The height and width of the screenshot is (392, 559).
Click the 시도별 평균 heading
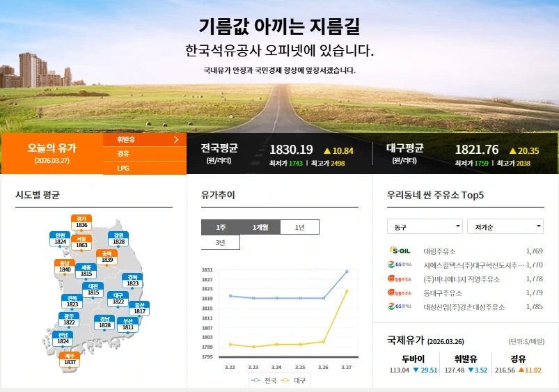click(x=38, y=195)
